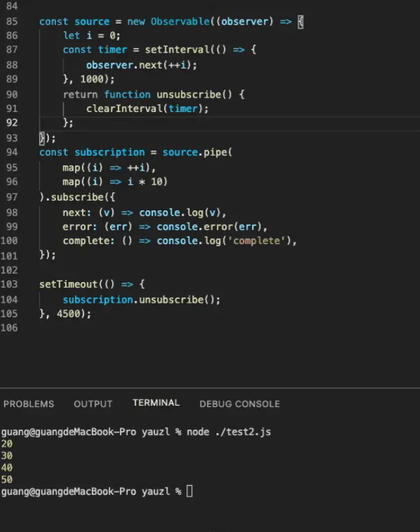Click the subscription variable on line 94
This screenshot has width=420, height=532.
click(109, 152)
